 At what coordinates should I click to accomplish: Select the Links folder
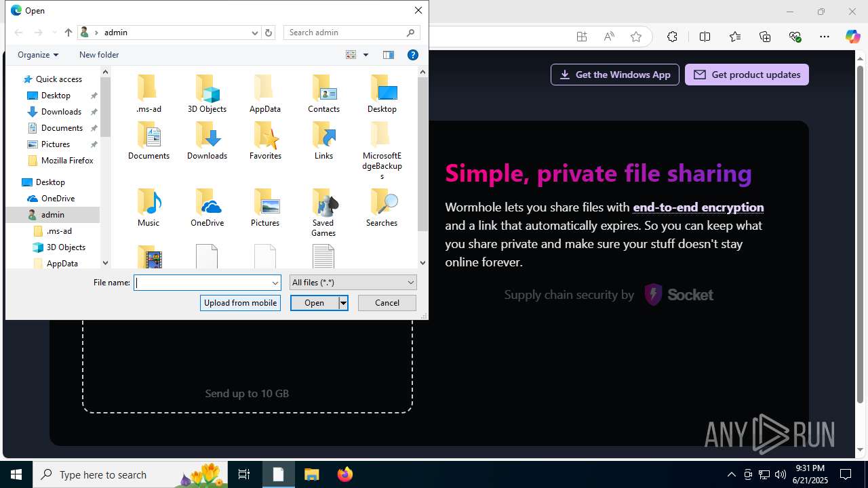pos(323,140)
